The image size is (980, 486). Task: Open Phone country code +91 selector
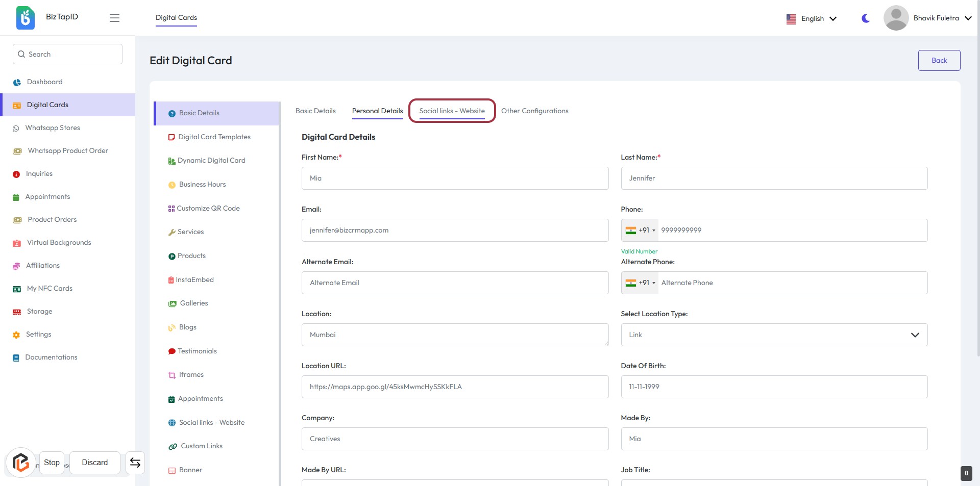point(640,231)
